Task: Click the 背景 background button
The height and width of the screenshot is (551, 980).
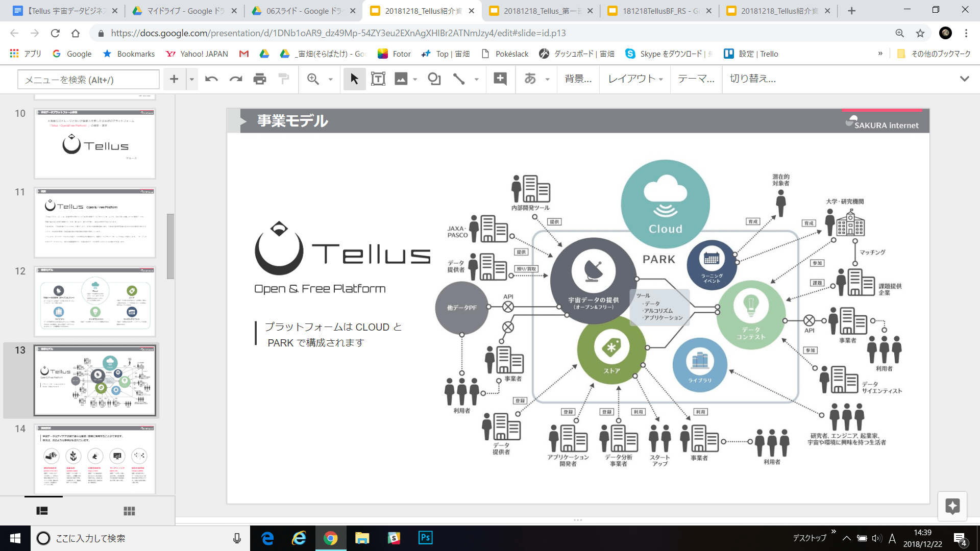Action: coord(578,79)
